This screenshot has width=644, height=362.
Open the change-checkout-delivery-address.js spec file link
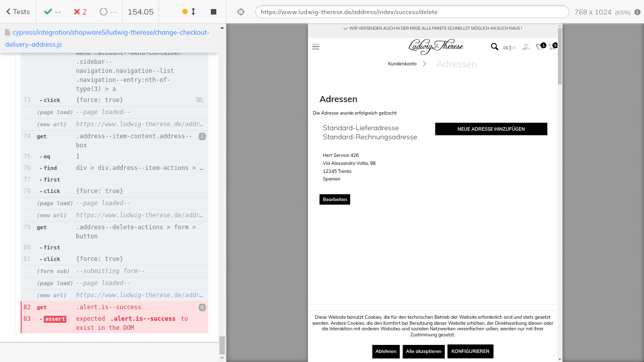[x=107, y=38]
